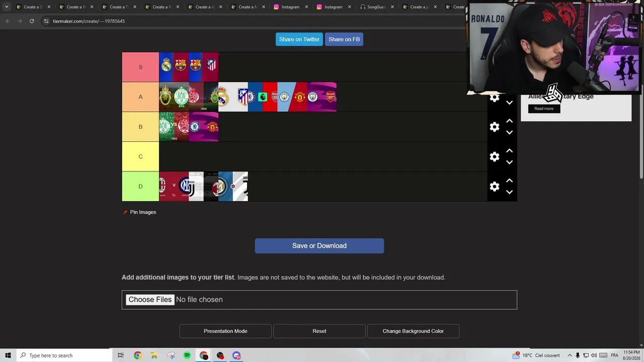
Task: Show hidden system tray icons
Action: pyautogui.click(x=570, y=355)
